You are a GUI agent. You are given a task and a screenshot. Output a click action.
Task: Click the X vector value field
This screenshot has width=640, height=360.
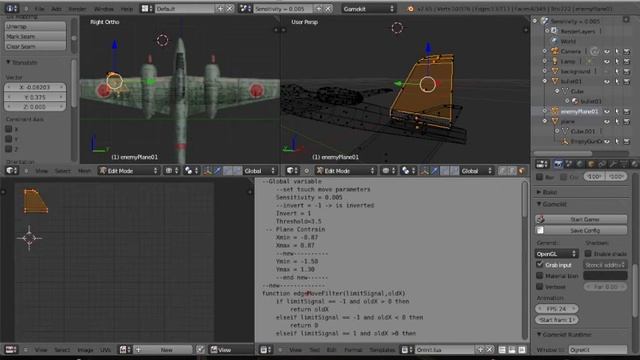[35, 87]
